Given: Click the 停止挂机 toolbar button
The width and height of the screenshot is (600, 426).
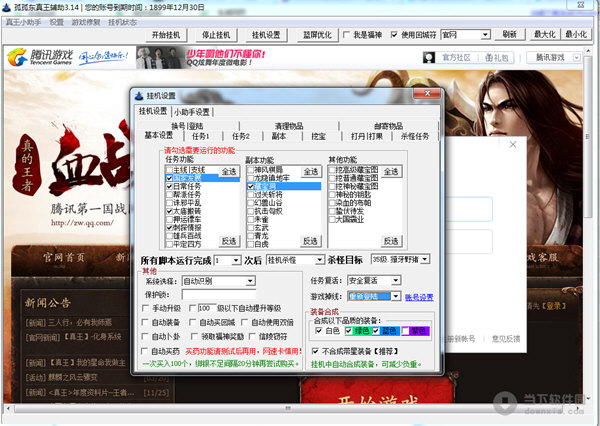Looking at the screenshot, I should coord(216,35).
